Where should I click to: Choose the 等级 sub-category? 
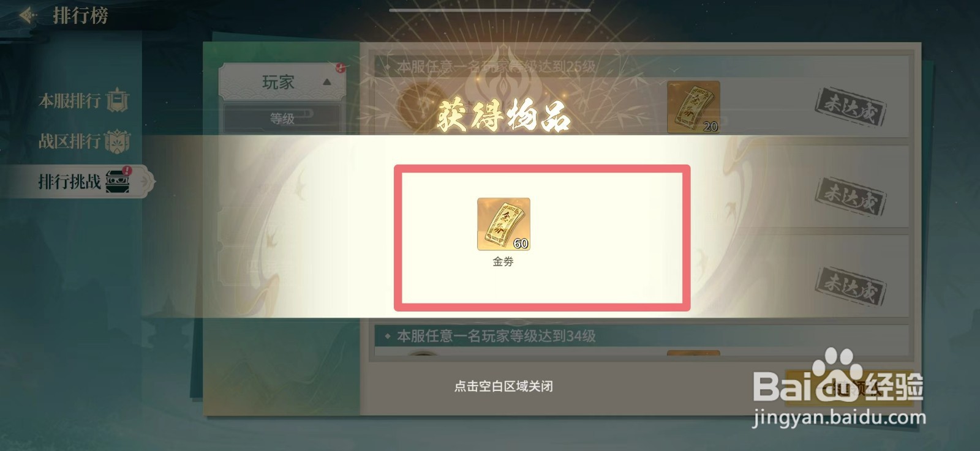(x=282, y=119)
